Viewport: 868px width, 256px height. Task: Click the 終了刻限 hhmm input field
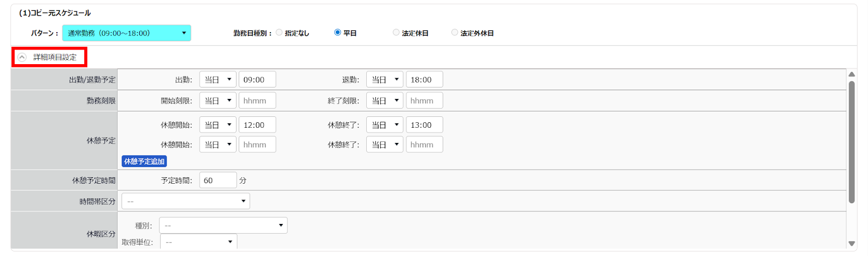(424, 101)
